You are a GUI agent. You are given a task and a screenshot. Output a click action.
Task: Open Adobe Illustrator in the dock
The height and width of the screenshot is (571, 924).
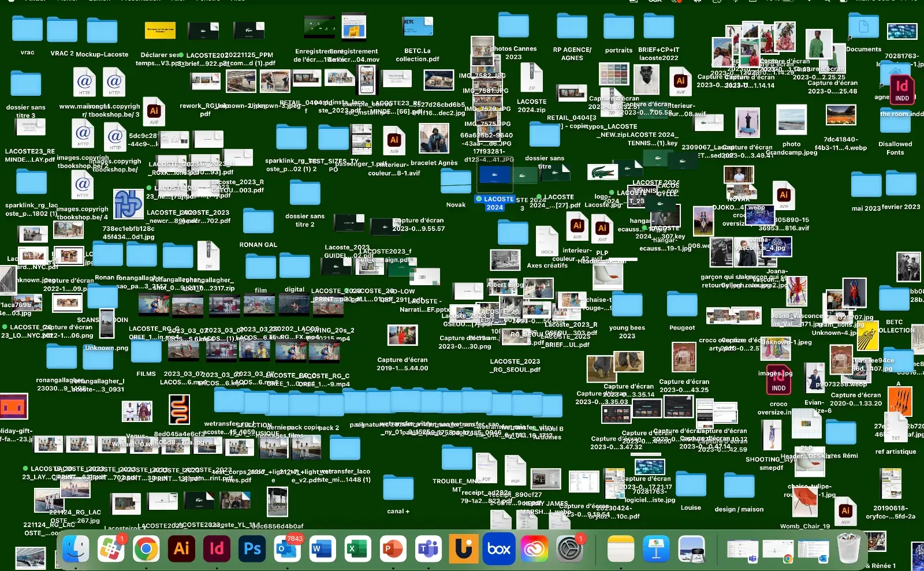[181, 548]
